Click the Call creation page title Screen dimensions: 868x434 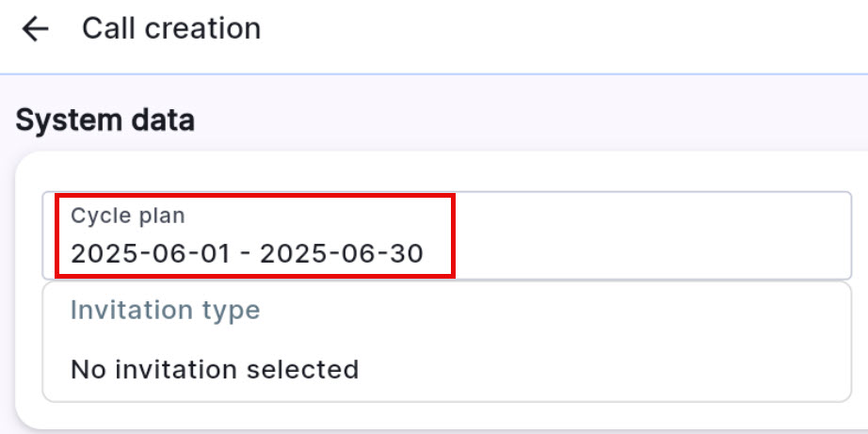tap(170, 29)
